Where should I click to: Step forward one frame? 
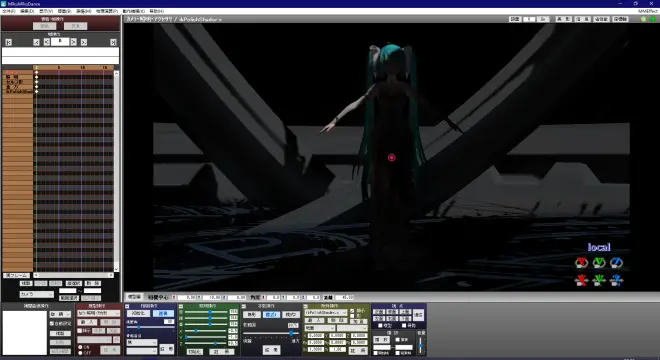[x=74, y=42]
